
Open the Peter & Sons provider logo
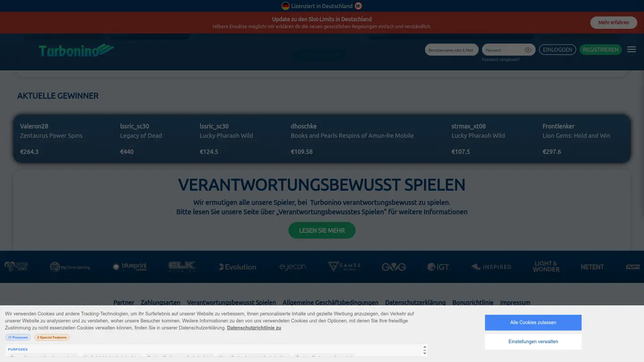tap(16, 267)
